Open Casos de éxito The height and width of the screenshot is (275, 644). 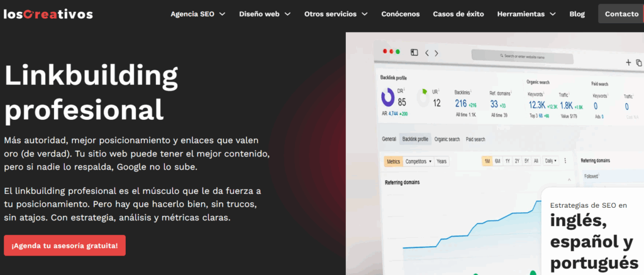tap(458, 14)
